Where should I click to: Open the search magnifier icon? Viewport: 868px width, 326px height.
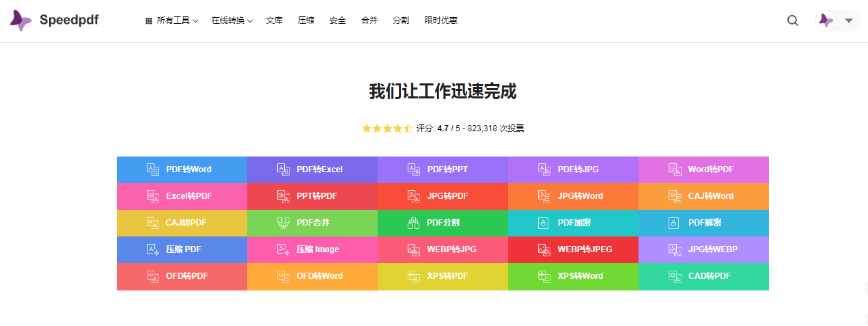[793, 21]
